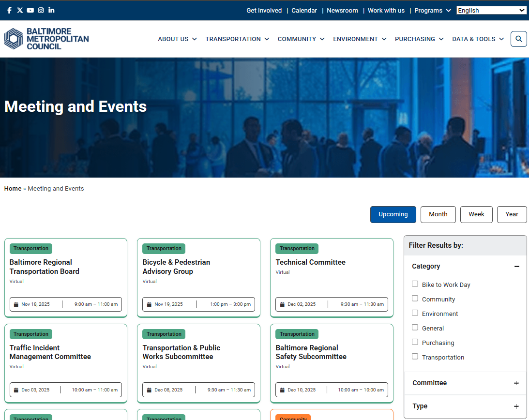Screen dimensions: 529x420
Task: Enable the Environment category checkbox
Action: 415,313
